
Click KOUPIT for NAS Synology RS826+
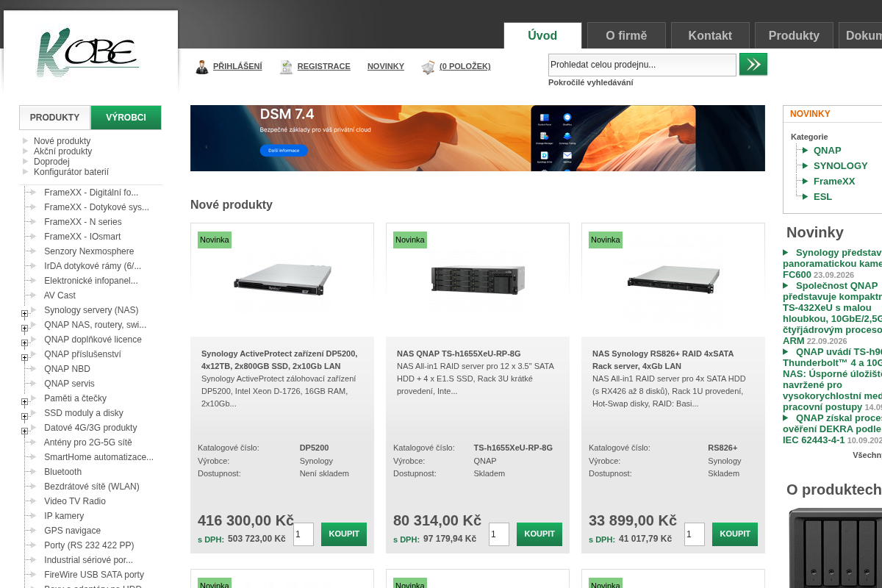click(x=735, y=534)
